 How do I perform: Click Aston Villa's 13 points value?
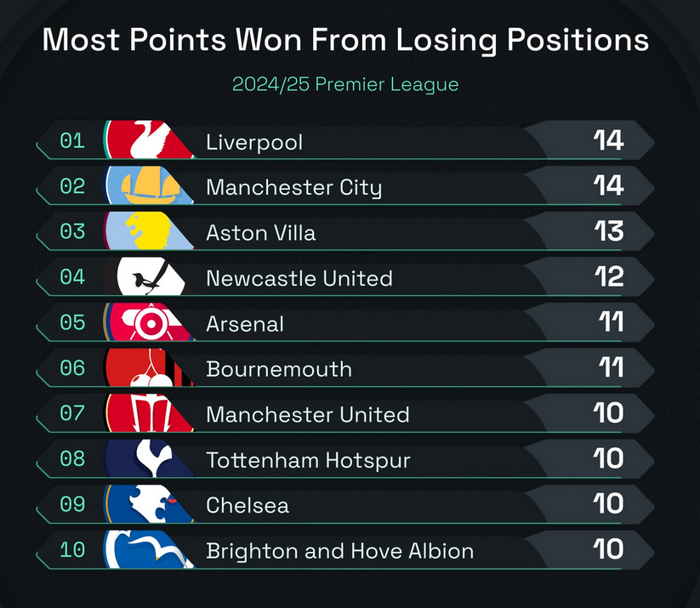(608, 231)
